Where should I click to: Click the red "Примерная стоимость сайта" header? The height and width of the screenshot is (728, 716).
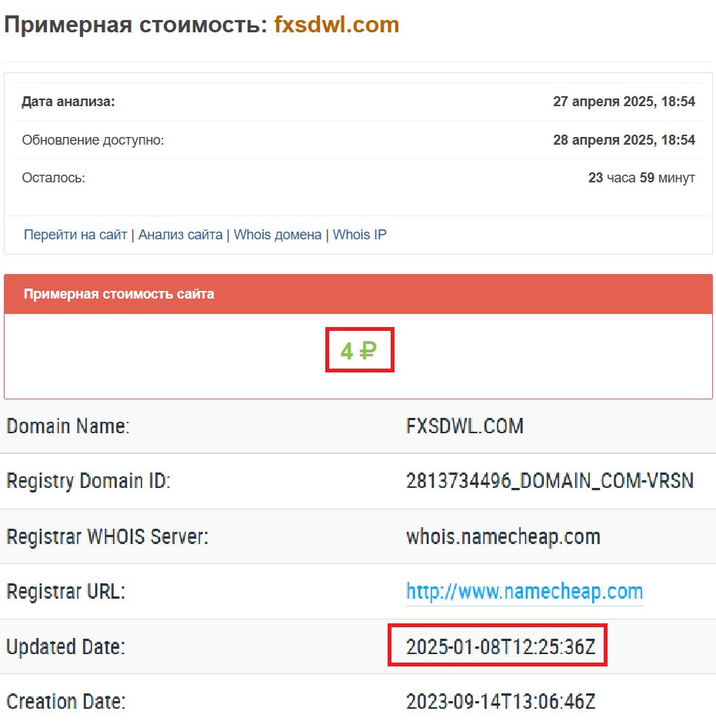click(119, 294)
